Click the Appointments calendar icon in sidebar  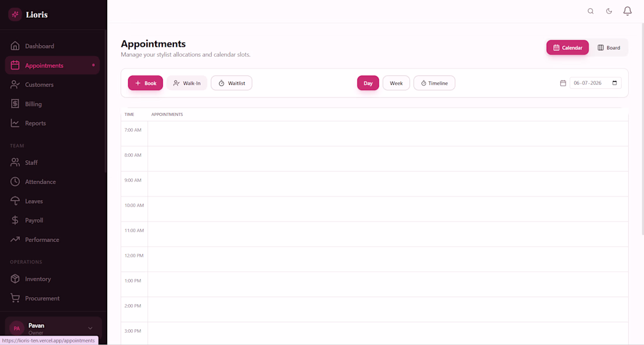click(x=15, y=65)
